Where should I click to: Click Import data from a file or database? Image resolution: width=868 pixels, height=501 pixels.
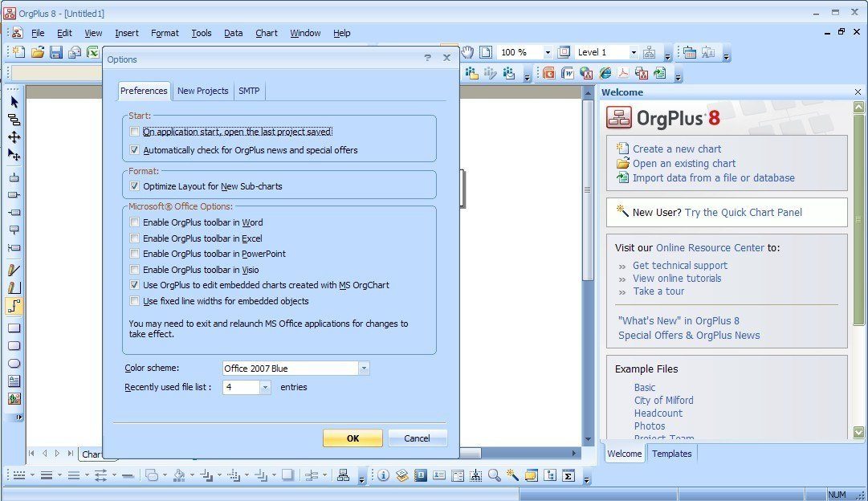714,177
